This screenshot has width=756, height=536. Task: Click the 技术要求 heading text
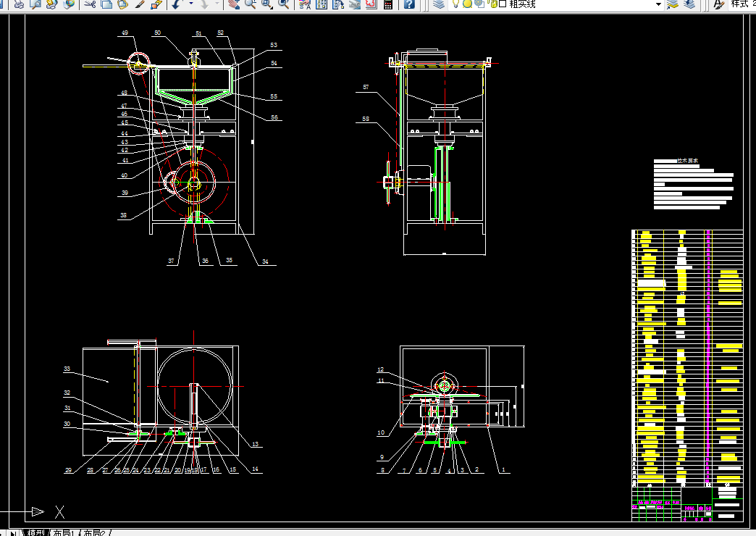[687, 161]
